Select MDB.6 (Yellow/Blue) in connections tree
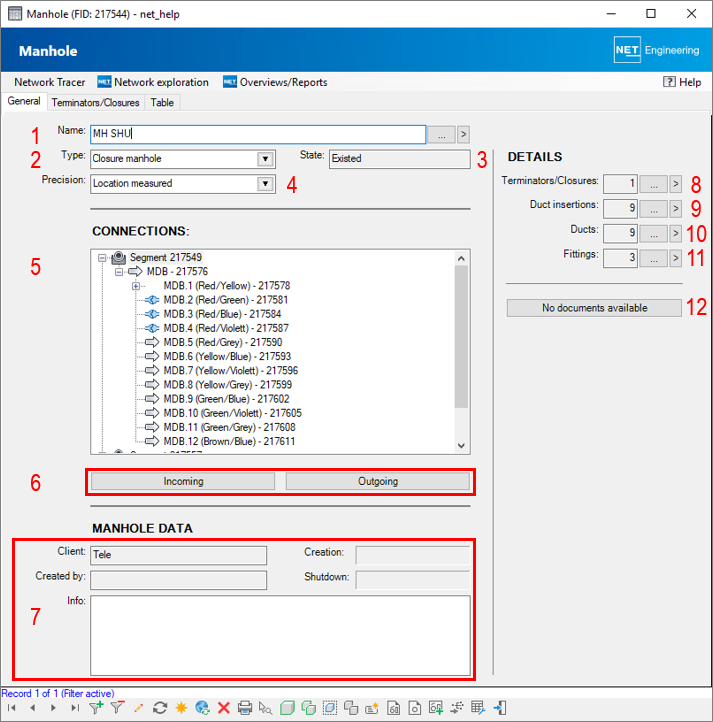Image resolution: width=713 pixels, height=722 pixels. click(x=227, y=356)
